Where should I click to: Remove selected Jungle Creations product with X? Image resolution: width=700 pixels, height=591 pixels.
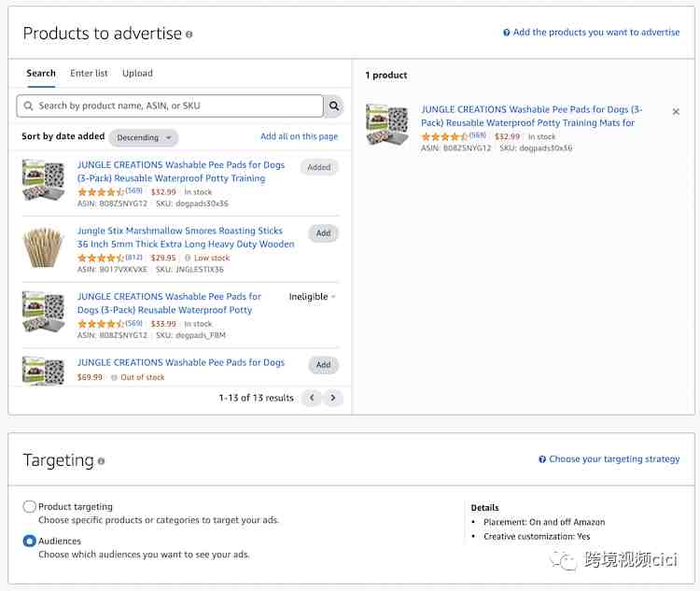[676, 112]
